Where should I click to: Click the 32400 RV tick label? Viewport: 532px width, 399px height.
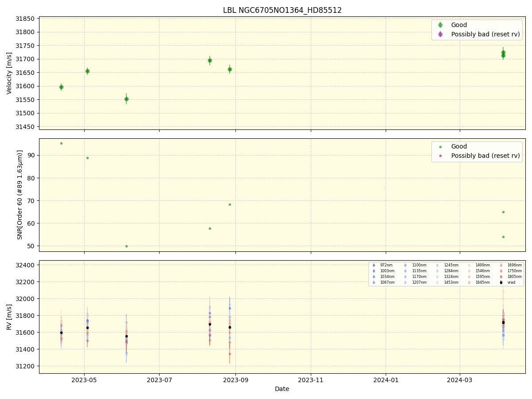point(26,265)
